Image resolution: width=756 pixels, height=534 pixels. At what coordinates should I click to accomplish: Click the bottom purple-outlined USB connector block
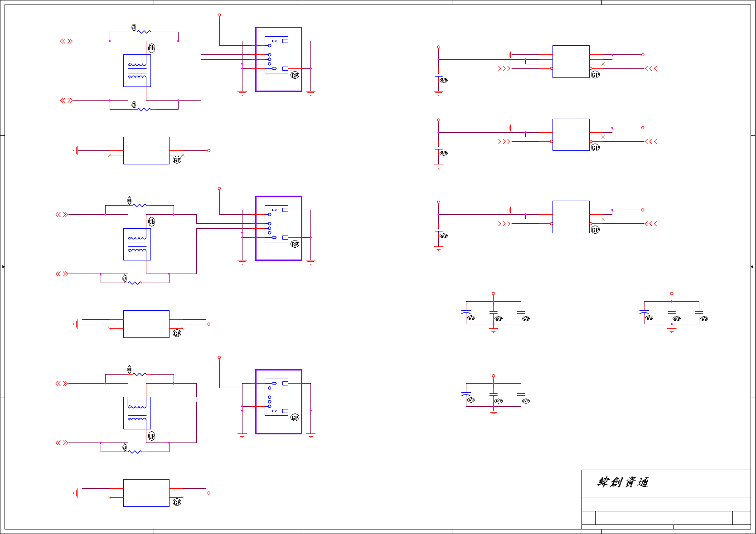click(279, 402)
